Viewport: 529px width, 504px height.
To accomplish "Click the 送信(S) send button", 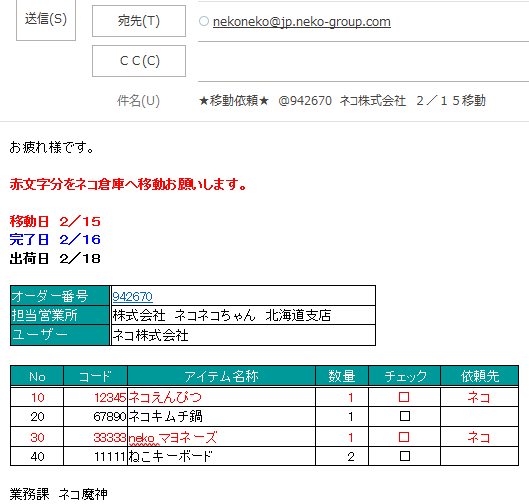I will click(46, 19).
